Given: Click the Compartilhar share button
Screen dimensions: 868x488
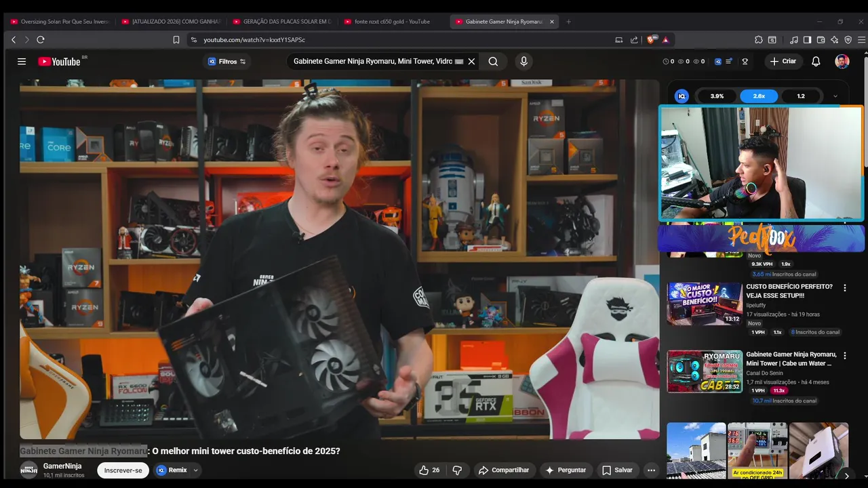Looking at the screenshot, I should click(503, 470).
